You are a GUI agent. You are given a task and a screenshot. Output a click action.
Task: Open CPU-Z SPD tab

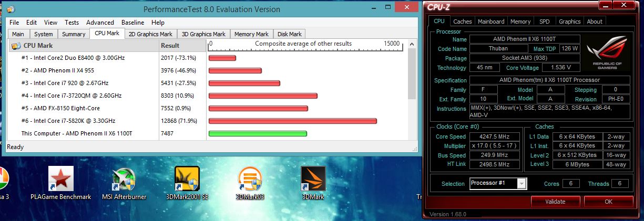[545, 22]
